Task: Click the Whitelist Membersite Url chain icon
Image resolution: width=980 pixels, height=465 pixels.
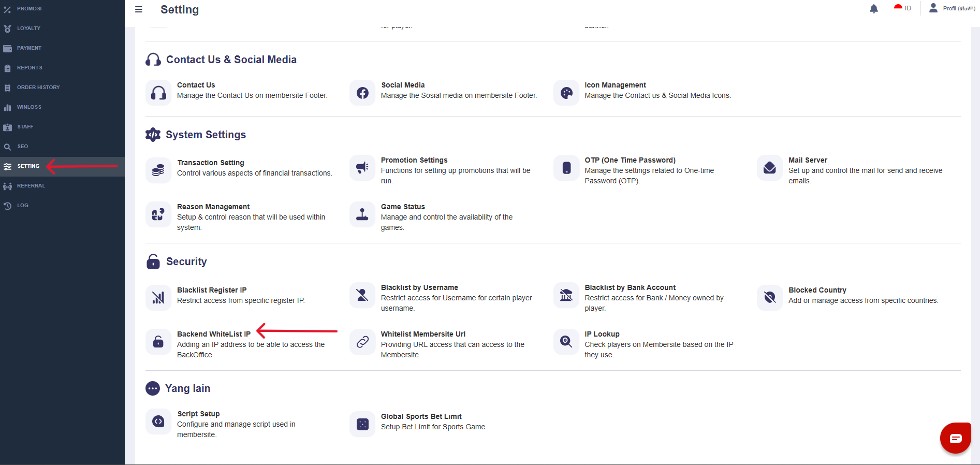Action: coord(362,342)
